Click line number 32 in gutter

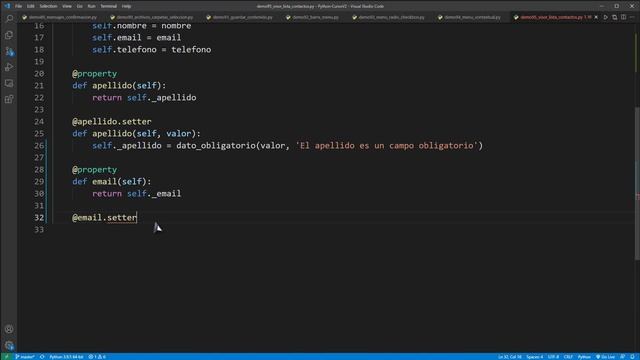[x=39, y=218]
